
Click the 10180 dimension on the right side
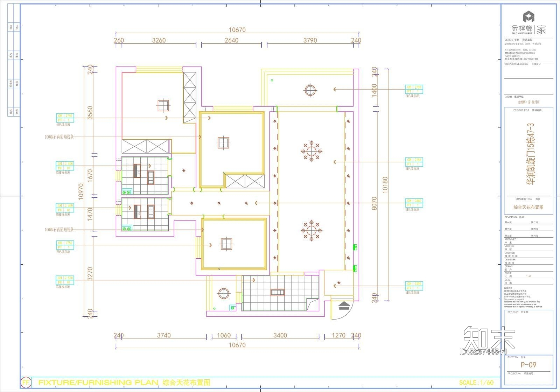point(385,184)
